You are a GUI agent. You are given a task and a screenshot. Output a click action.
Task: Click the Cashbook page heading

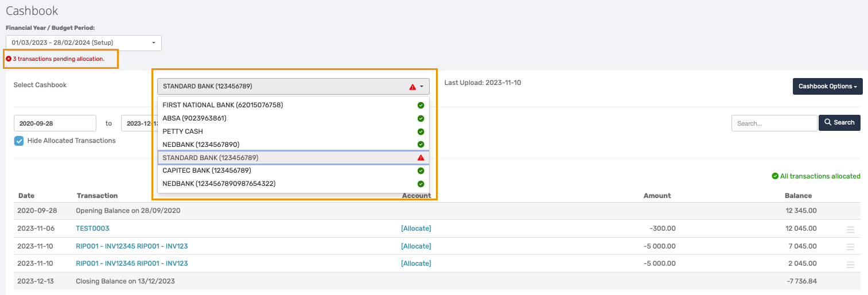coord(32,11)
